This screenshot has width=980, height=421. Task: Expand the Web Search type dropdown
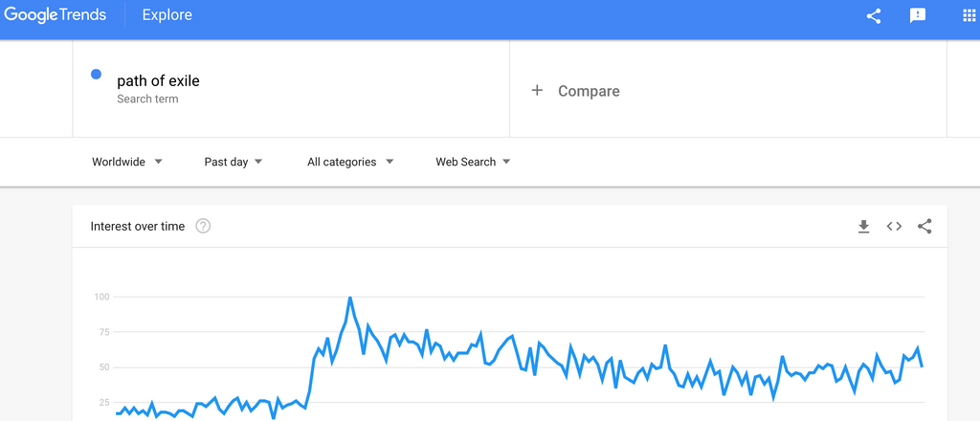click(473, 162)
